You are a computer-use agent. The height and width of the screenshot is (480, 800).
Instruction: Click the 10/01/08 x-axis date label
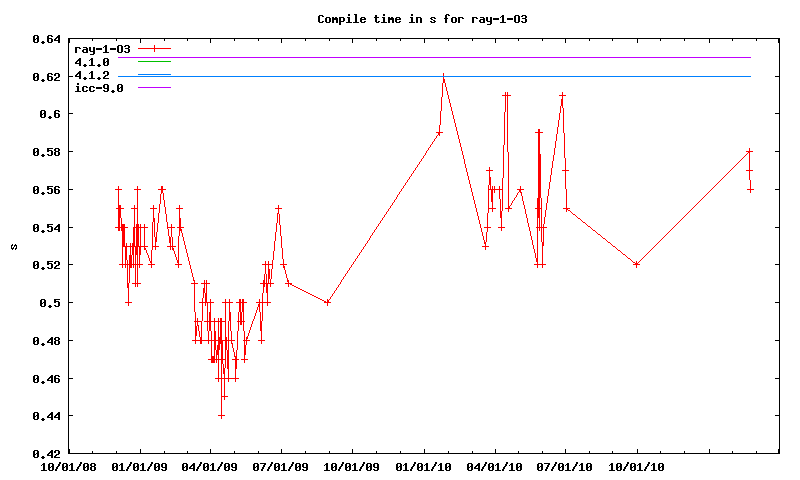pos(68,465)
